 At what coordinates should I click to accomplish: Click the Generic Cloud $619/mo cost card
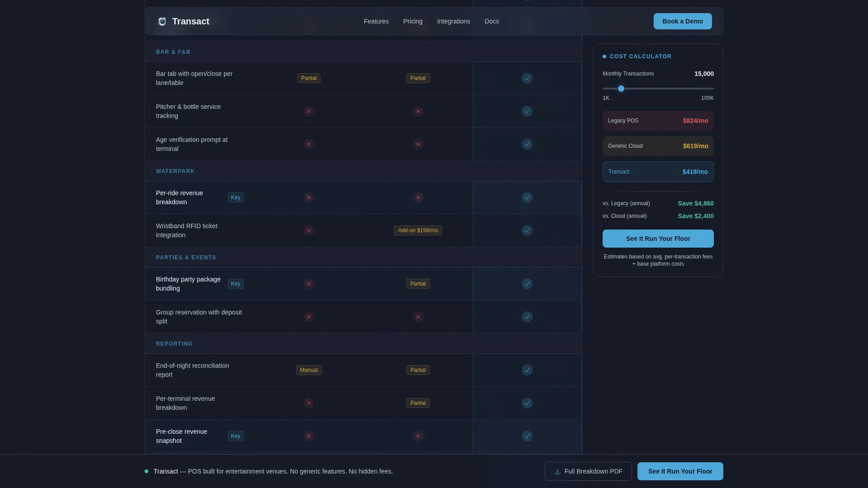658,146
